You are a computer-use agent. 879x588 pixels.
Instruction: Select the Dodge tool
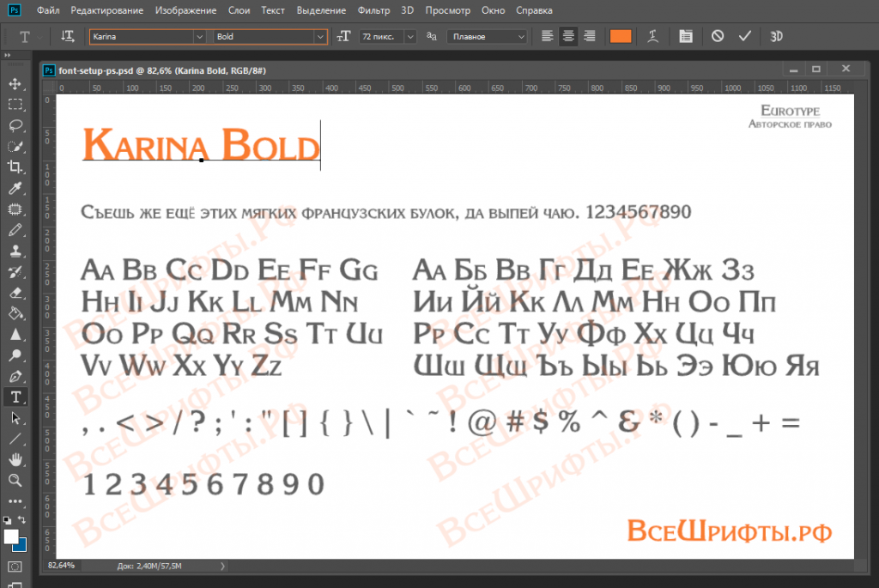pos(15,355)
